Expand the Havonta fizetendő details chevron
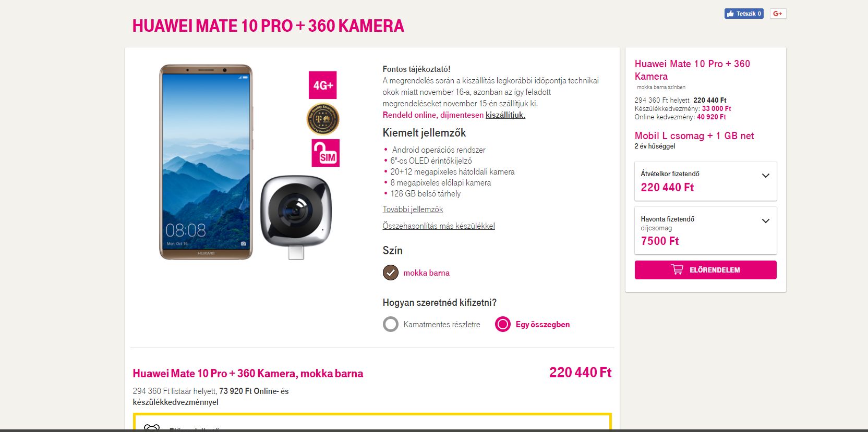Image resolution: width=868 pixels, height=432 pixels. click(x=766, y=221)
